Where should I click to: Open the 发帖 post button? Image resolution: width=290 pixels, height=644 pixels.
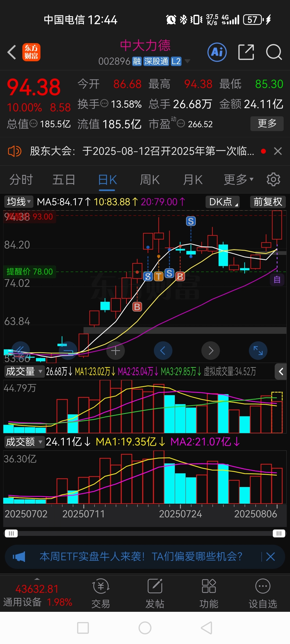click(155, 593)
